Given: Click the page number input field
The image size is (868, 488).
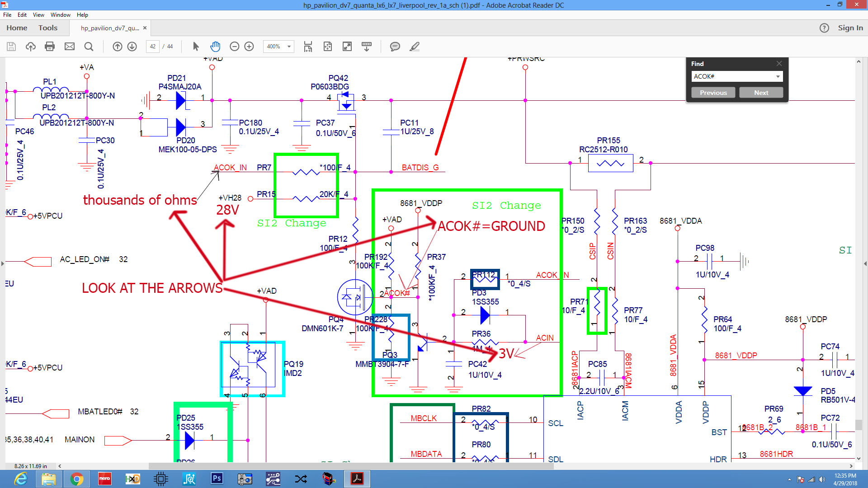Looking at the screenshot, I should click(x=153, y=47).
